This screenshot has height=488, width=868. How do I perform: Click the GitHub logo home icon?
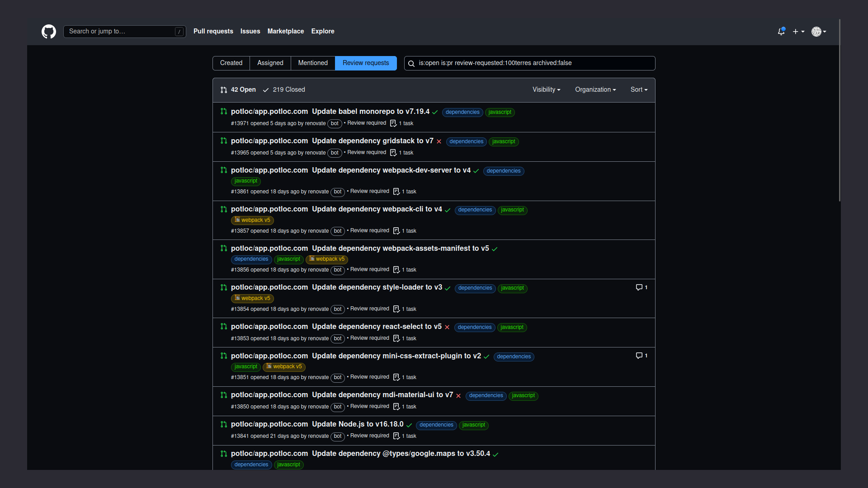click(x=49, y=32)
